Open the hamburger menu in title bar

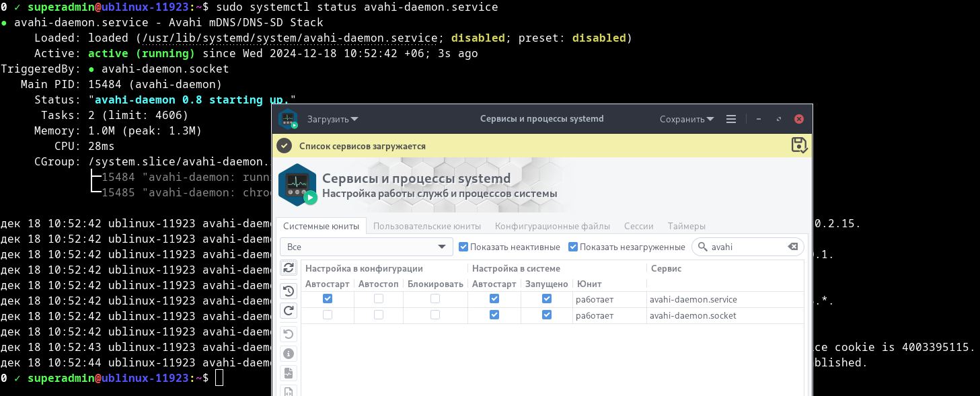pos(731,119)
